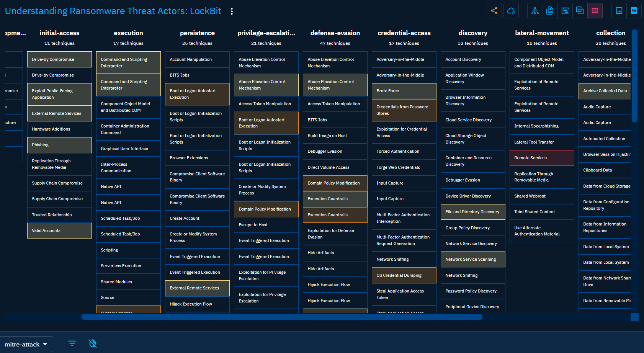Click the Network Service Scanning technique
Image resolution: width=644 pixels, height=353 pixels.
point(472,259)
